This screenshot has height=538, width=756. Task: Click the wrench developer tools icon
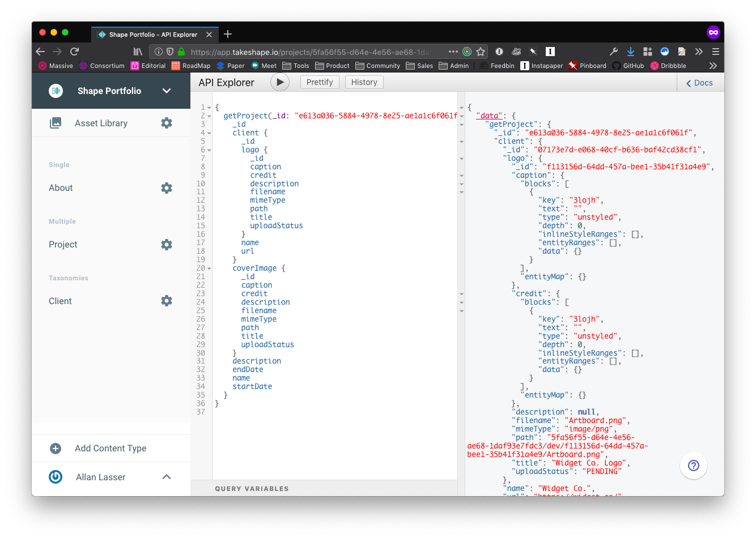tap(614, 52)
